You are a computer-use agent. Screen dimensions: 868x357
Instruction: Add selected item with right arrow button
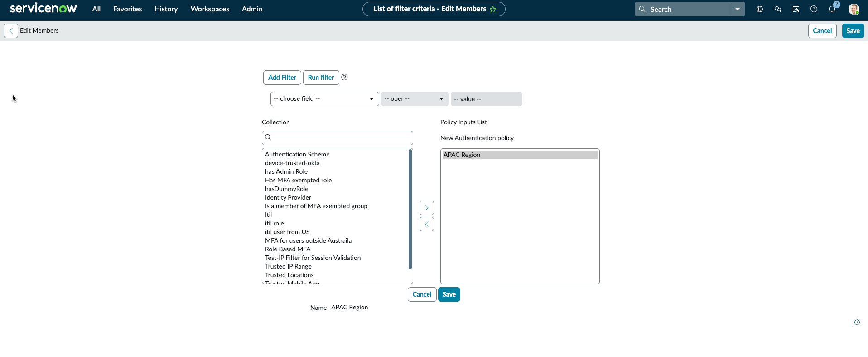coord(427,208)
